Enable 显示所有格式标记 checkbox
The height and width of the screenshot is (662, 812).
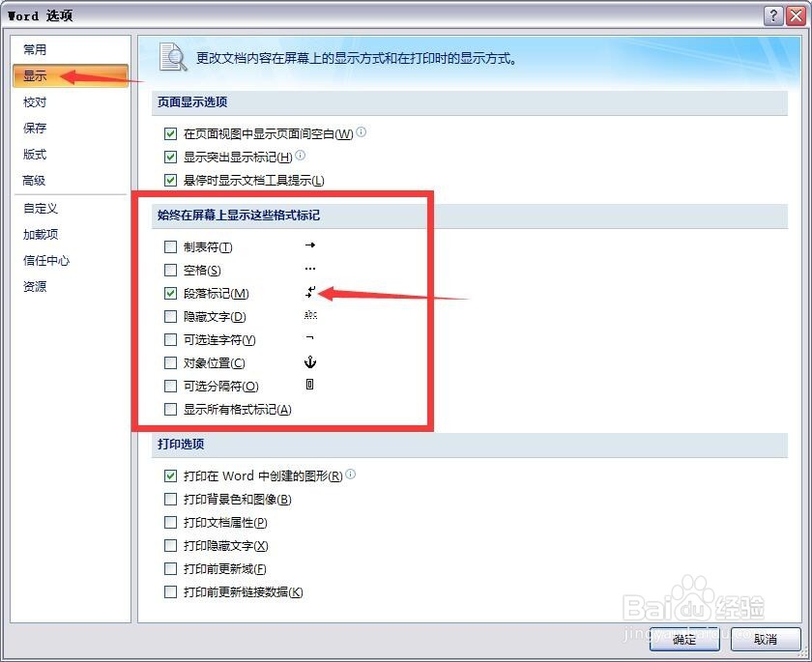170,410
